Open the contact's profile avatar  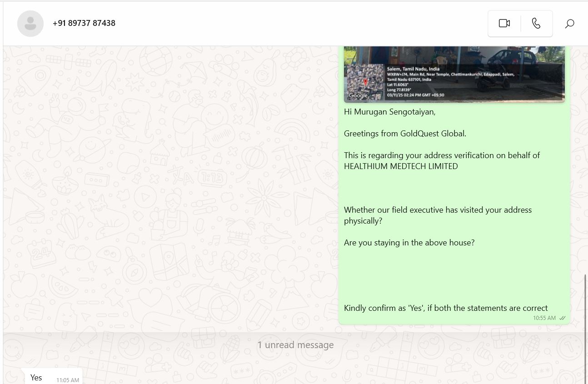(x=30, y=23)
